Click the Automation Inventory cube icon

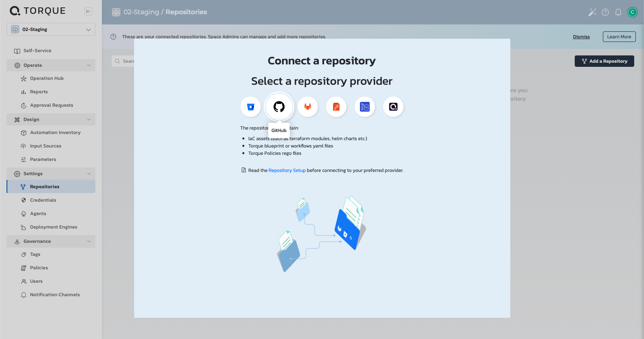[x=24, y=133]
